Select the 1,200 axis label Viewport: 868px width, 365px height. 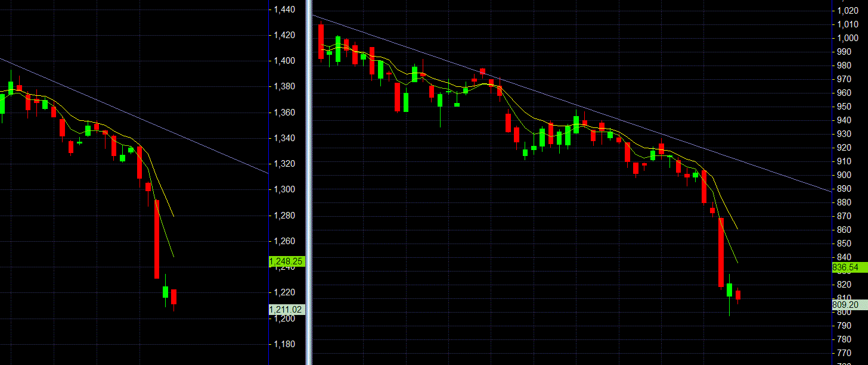coord(284,319)
